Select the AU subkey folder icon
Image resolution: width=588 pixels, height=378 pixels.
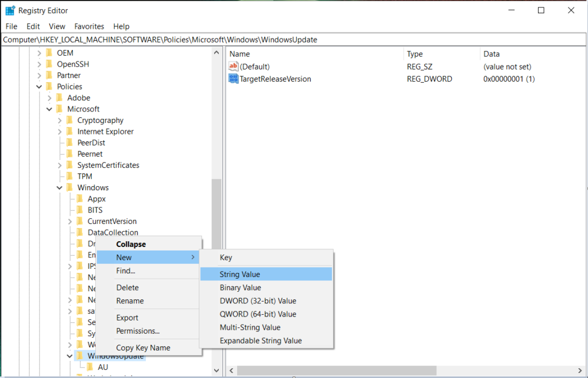[91, 367]
